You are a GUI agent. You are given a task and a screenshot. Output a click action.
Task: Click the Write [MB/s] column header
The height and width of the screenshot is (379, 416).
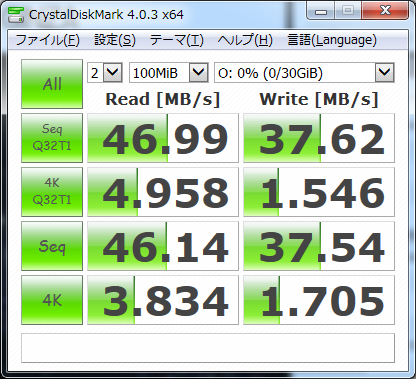point(319,99)
